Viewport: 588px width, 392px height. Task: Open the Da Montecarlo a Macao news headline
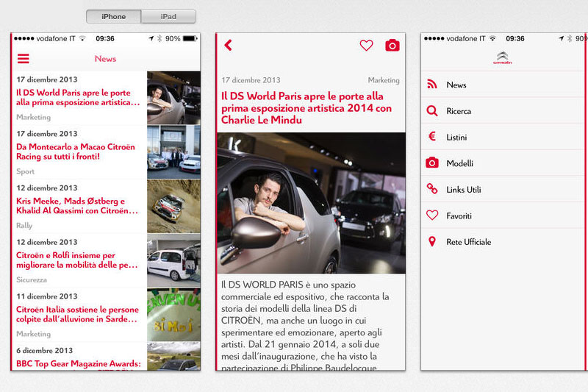click(x=76, y=152)
